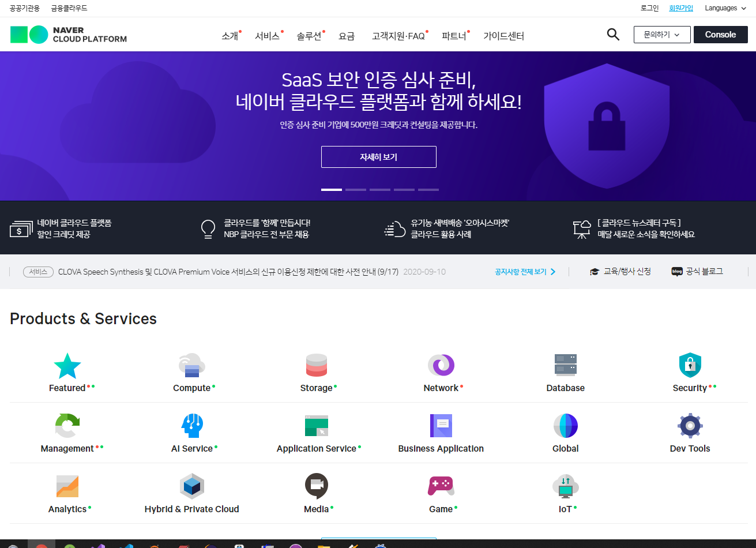Open the Hybrid & Private Cloud icon
This screenshot has height=548, width=756.
point(192,487)
